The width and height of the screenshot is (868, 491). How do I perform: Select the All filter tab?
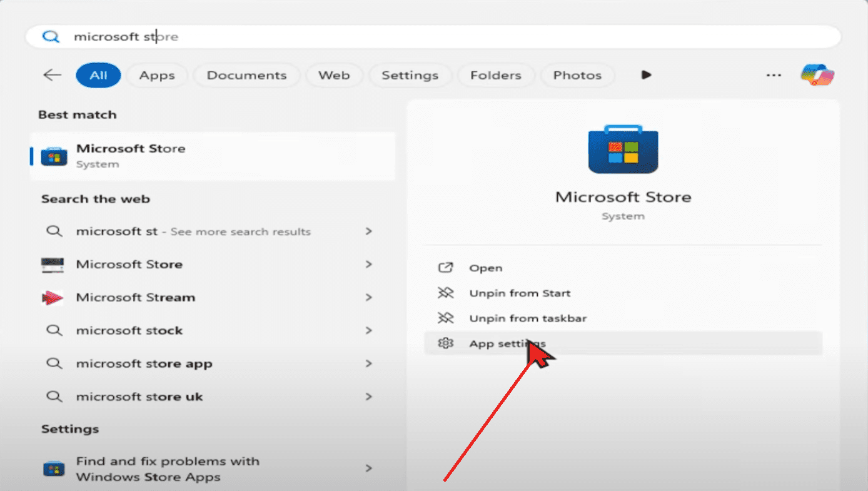(98, 75)
